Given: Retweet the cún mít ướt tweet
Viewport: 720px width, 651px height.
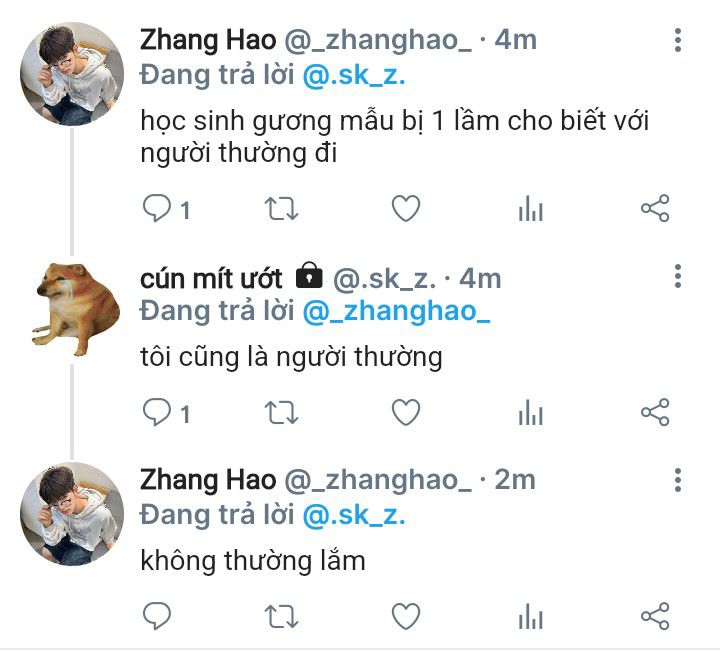Looking at the screenshot, I should coord(281,413).
